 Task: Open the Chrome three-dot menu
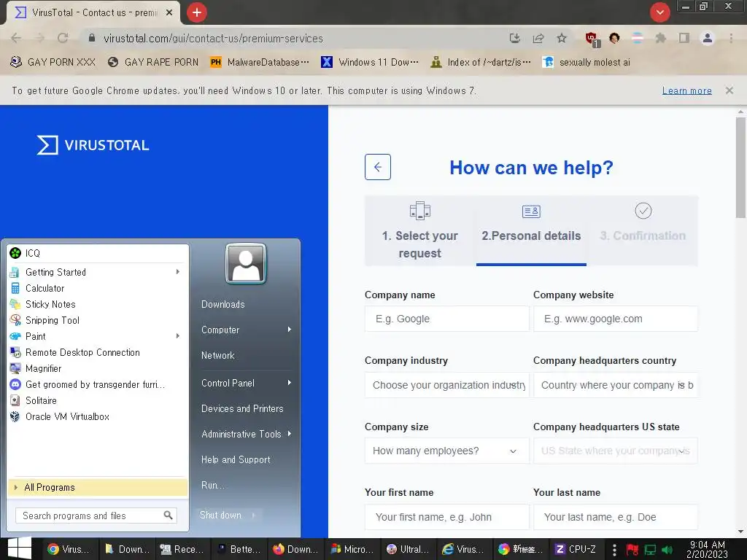731,38
